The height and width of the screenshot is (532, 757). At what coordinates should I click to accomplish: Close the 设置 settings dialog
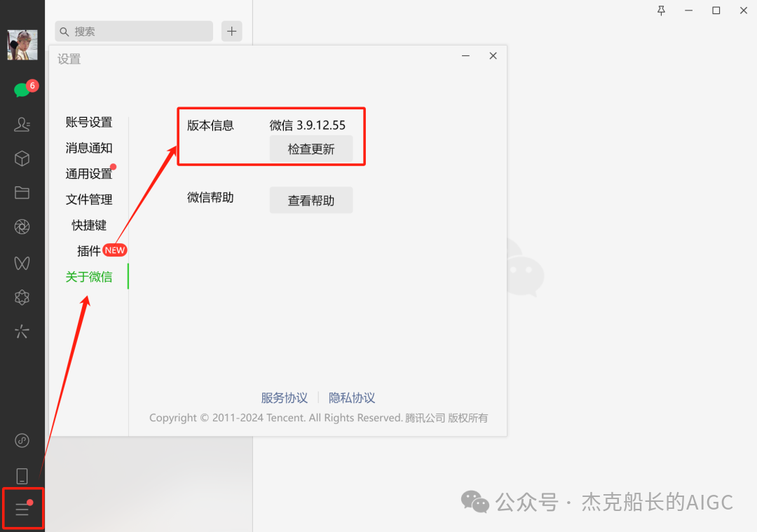(493, 56)
